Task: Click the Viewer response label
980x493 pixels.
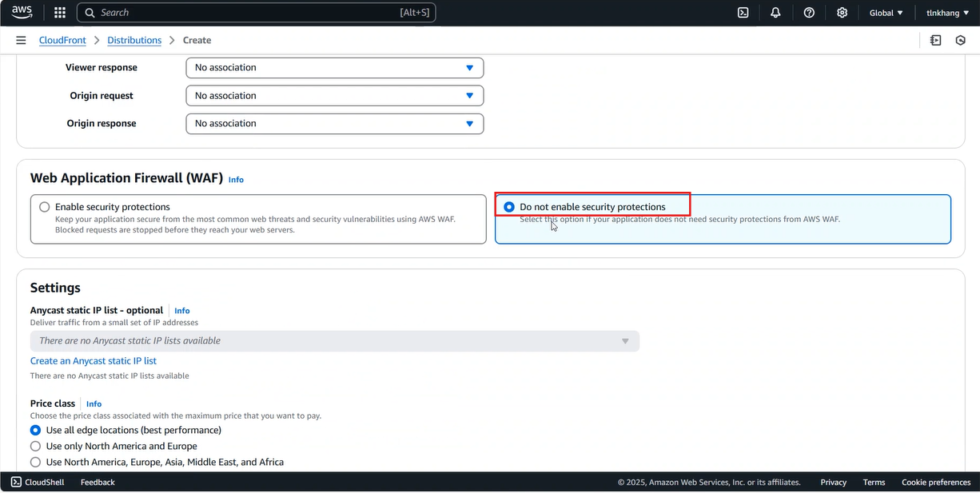Action: pyautogui.click(x=102, y=68)
